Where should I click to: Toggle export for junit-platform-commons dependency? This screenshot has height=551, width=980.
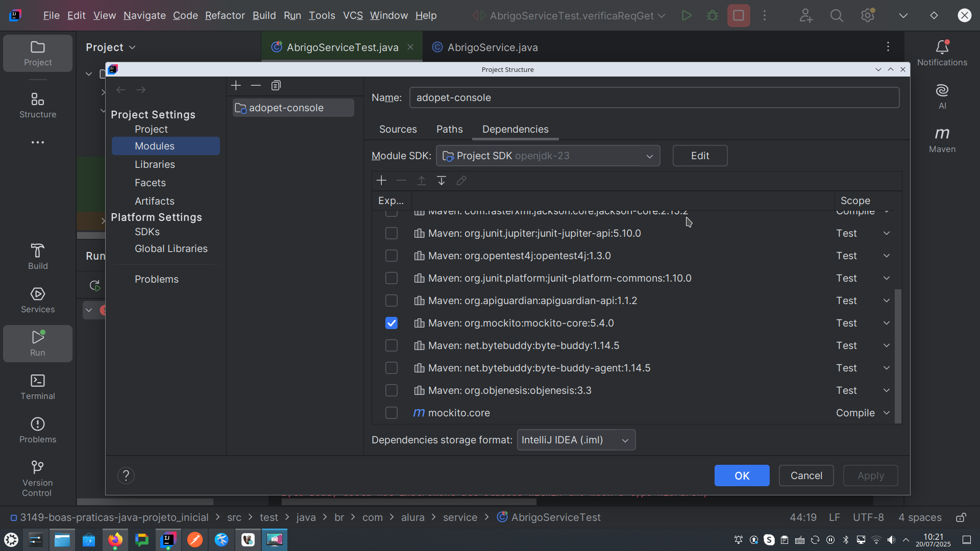[391, 278]
